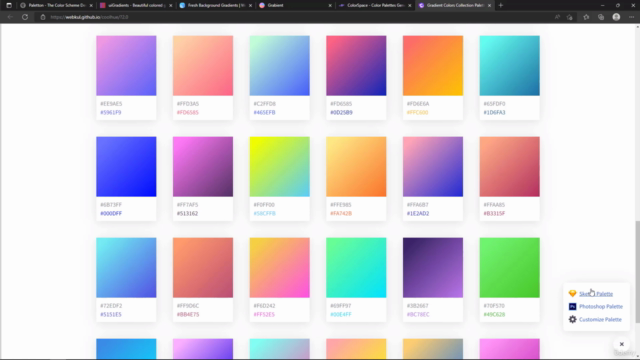Select the peach-pink gradient above #FFD3A5
This screenshot has height=360, width=640.
(203, 65)
